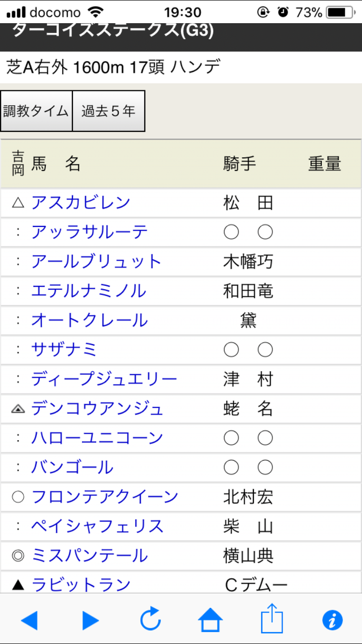Open the 調教タイム tab
Image resolution: width=362 pixels, height=644 pixels.
36,111
